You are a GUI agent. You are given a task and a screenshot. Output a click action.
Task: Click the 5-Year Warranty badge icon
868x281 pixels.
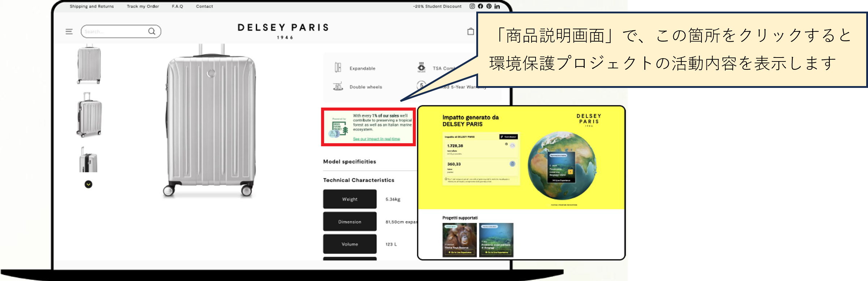coord(421,85)
